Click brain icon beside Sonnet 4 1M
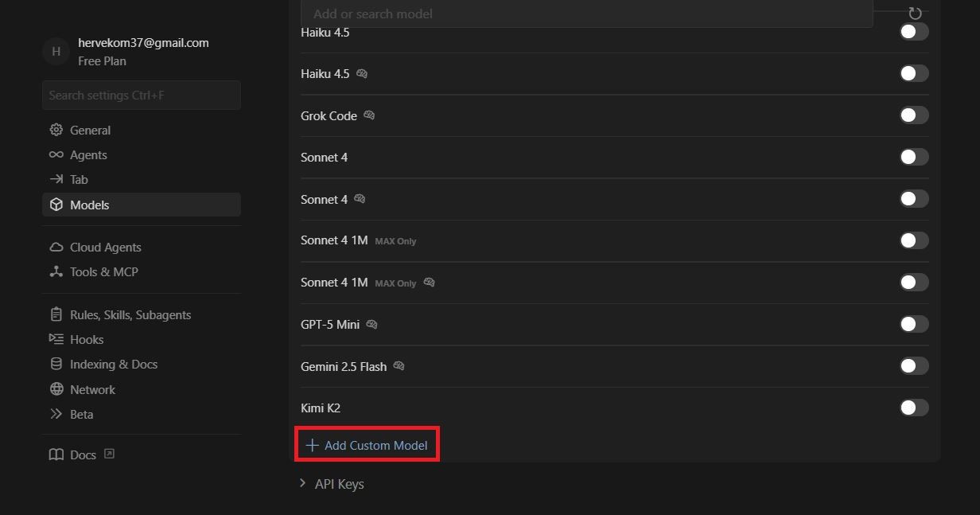980x515 pixels. [430, 283]
